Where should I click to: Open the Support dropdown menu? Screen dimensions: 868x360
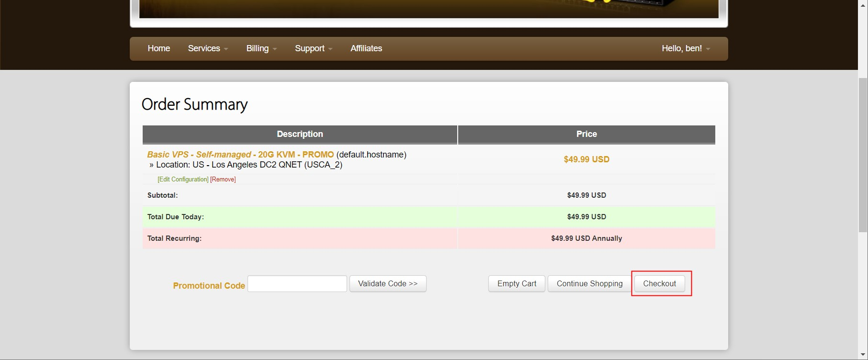click(313, 48)
